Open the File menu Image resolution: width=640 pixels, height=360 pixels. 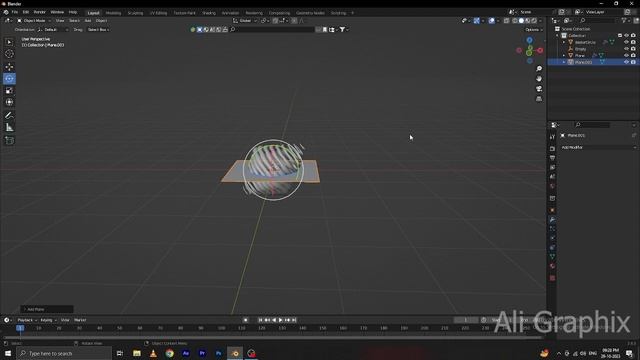(x=15, y=12)
